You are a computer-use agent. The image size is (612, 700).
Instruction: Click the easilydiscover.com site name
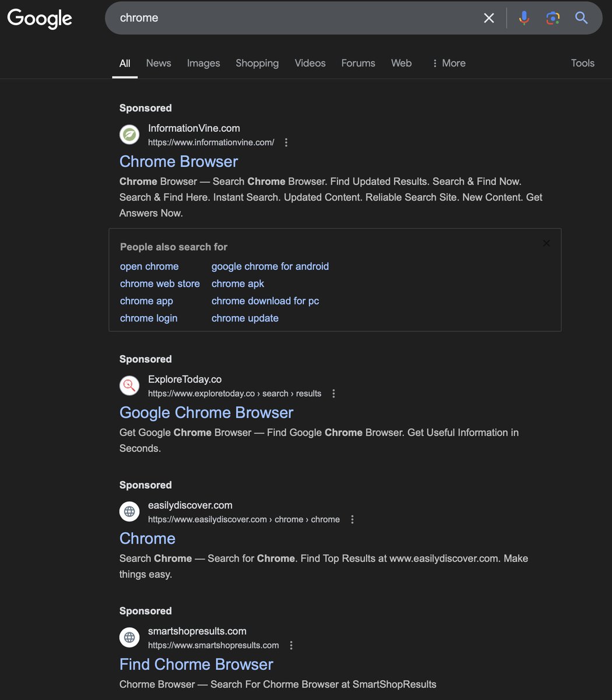(x=190, y=505)
